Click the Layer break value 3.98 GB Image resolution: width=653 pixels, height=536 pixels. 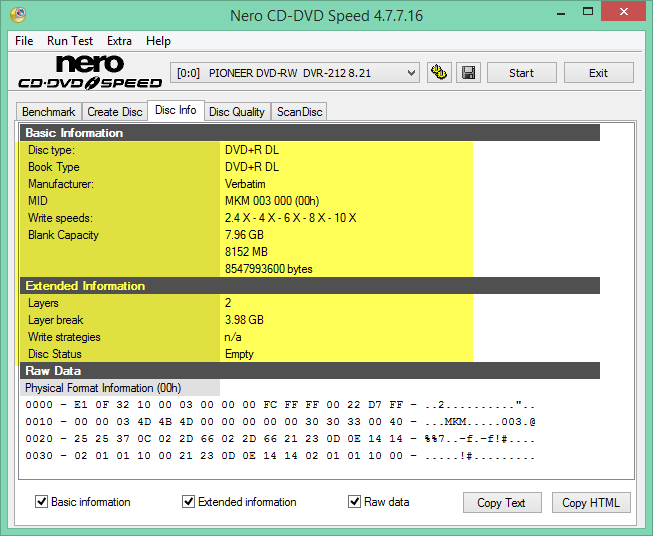244,320
